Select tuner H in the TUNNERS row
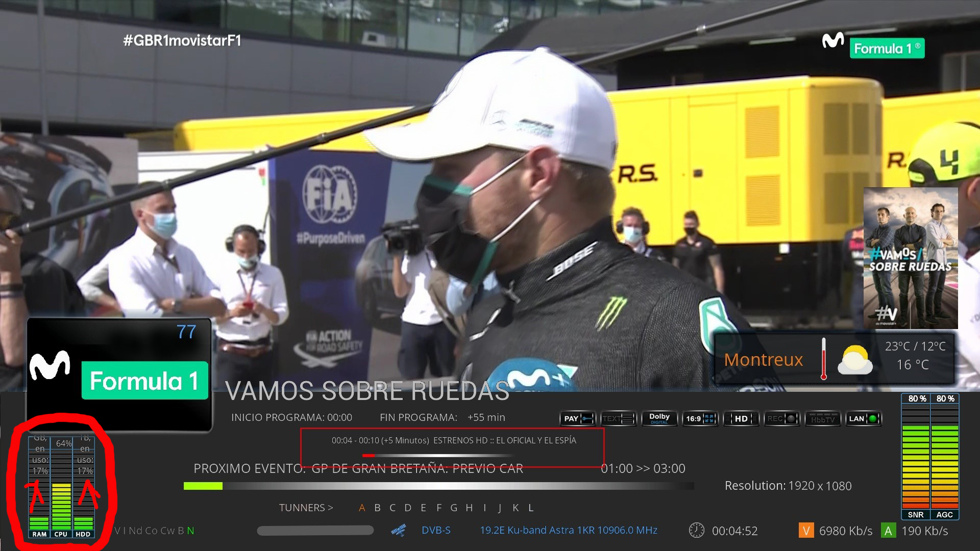The width and height of the screenshot is (980, 551). pos(469,508)
